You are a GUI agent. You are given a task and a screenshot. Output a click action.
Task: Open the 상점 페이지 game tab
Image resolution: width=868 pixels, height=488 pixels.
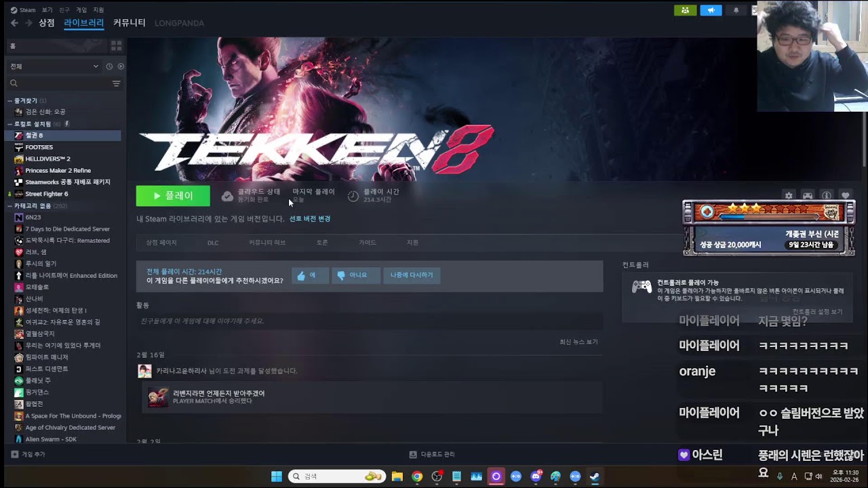click(161, 243)
